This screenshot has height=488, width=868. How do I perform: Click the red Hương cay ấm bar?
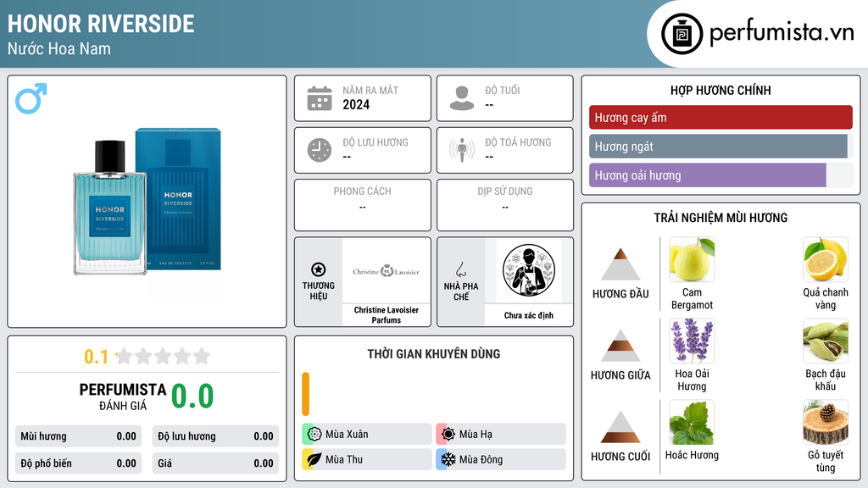(721, 117)
